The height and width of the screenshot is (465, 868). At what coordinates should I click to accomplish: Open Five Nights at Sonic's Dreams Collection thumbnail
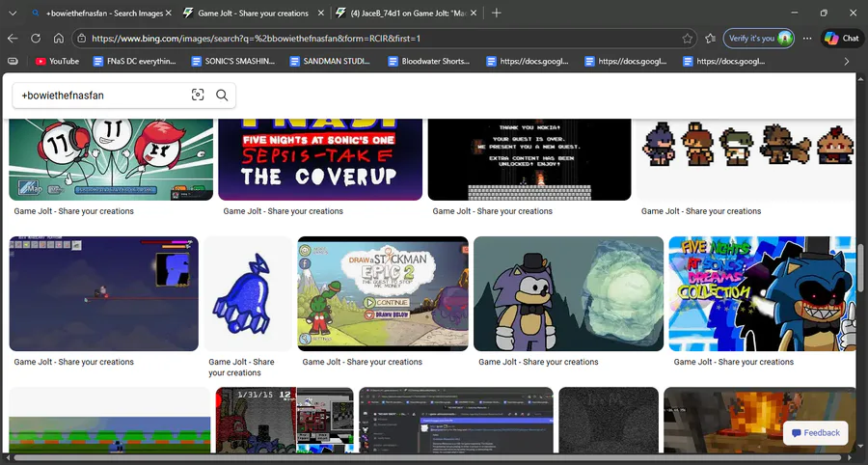[x=762, y=293]
